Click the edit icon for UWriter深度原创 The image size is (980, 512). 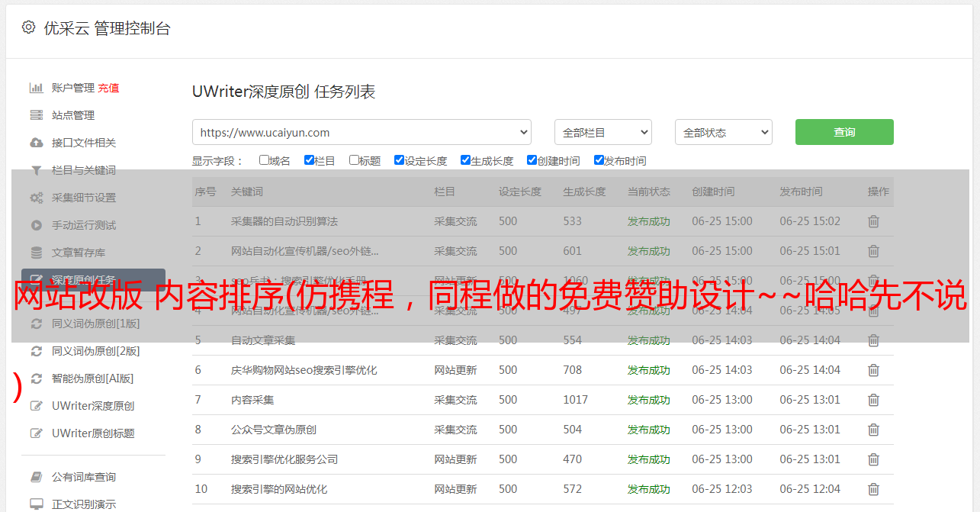pyautogui.click(x=36, y=406)
